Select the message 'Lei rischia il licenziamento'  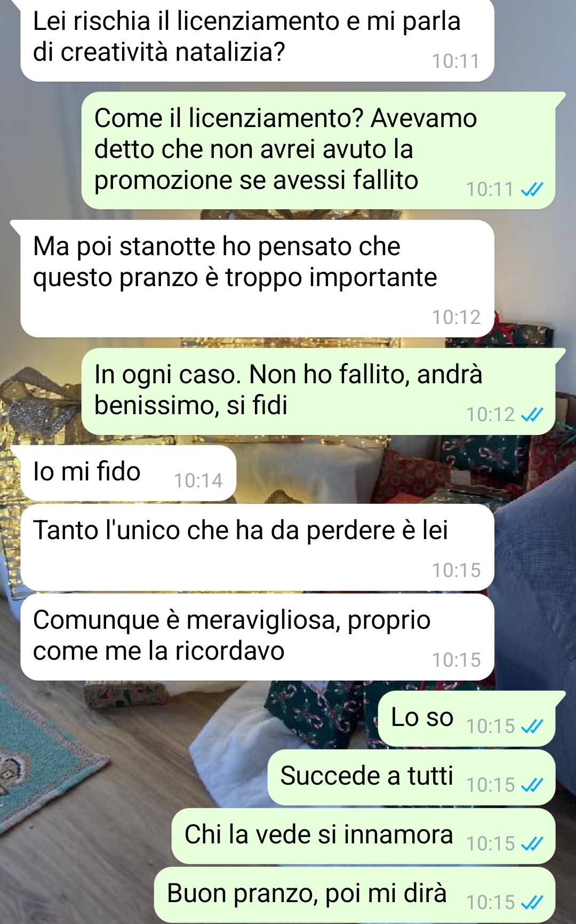pos(257,41)
